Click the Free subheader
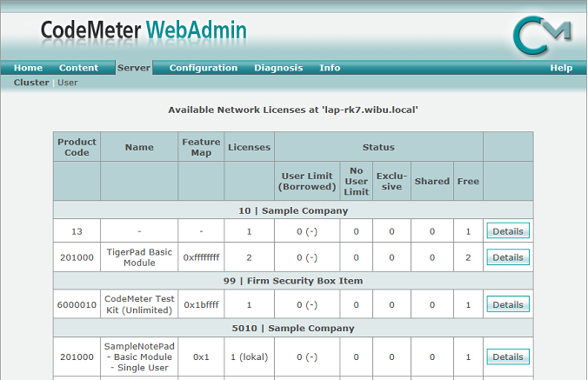Image resolution: width=588 pixels, height=380 pixels. click(x=468, y=181)
